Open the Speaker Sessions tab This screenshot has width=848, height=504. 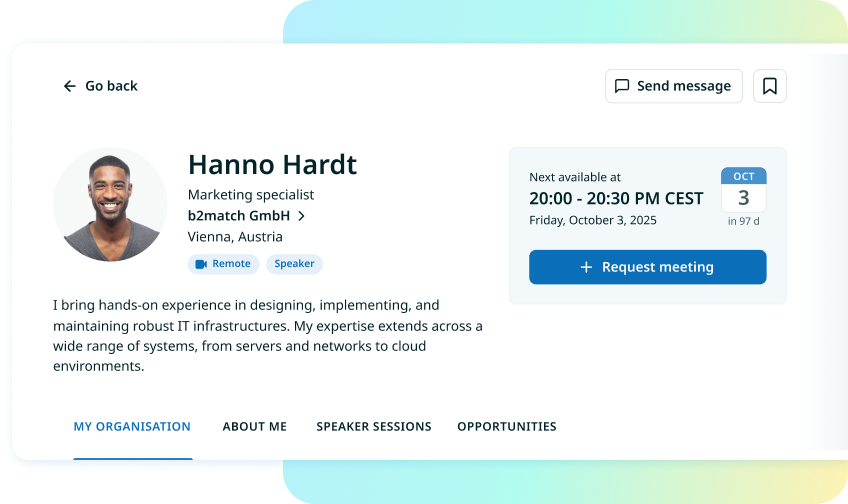(x=374, y=426)
